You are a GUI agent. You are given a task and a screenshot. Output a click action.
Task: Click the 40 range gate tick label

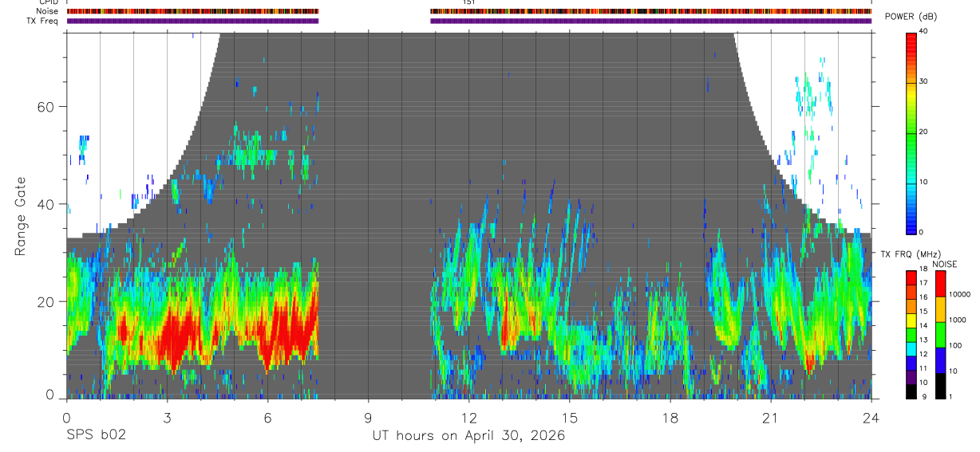[49, 204]
